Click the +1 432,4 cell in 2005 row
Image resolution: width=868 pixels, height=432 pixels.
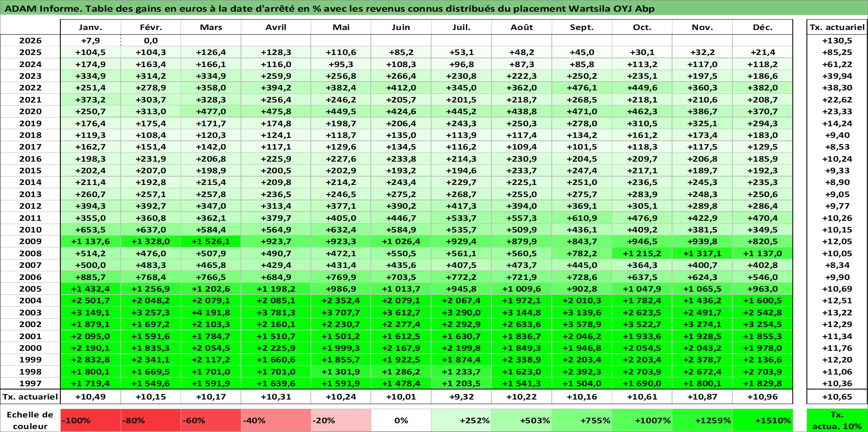click(x=91, y=289)
